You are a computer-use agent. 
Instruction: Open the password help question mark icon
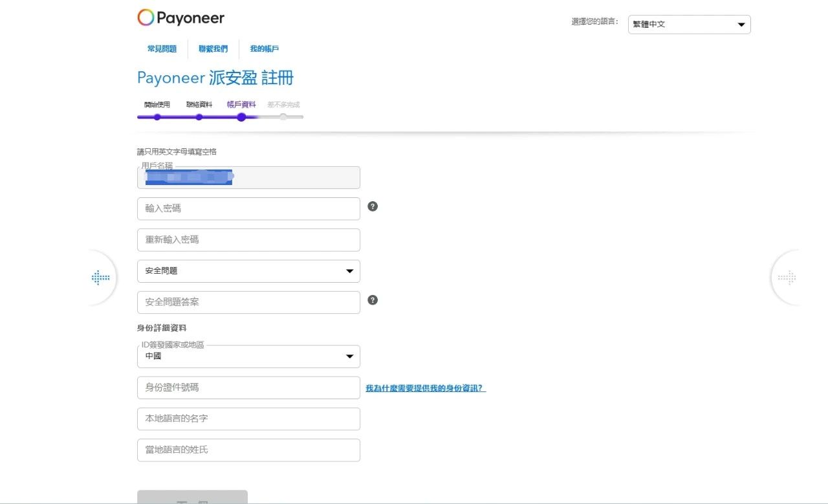pos(373,206)
